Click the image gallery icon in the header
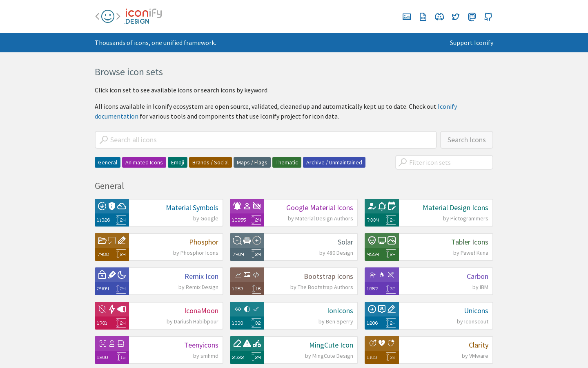This screenshot has height=368, width=588. (x=406, y=17)
